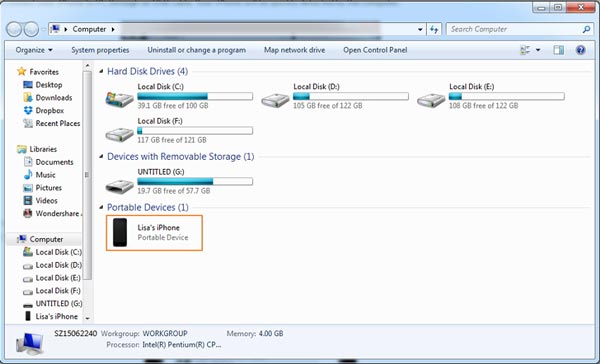Open the Change your view icon

(x=525, y=50)
